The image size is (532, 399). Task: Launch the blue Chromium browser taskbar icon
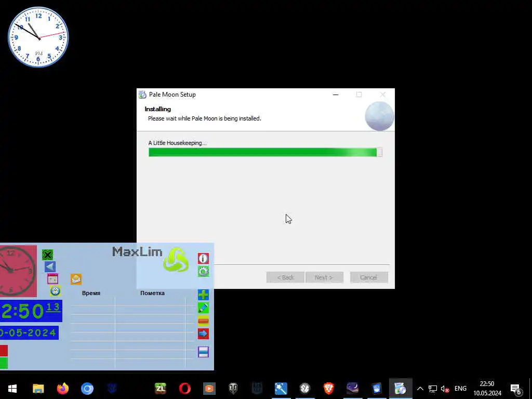[x=87, y=389]
